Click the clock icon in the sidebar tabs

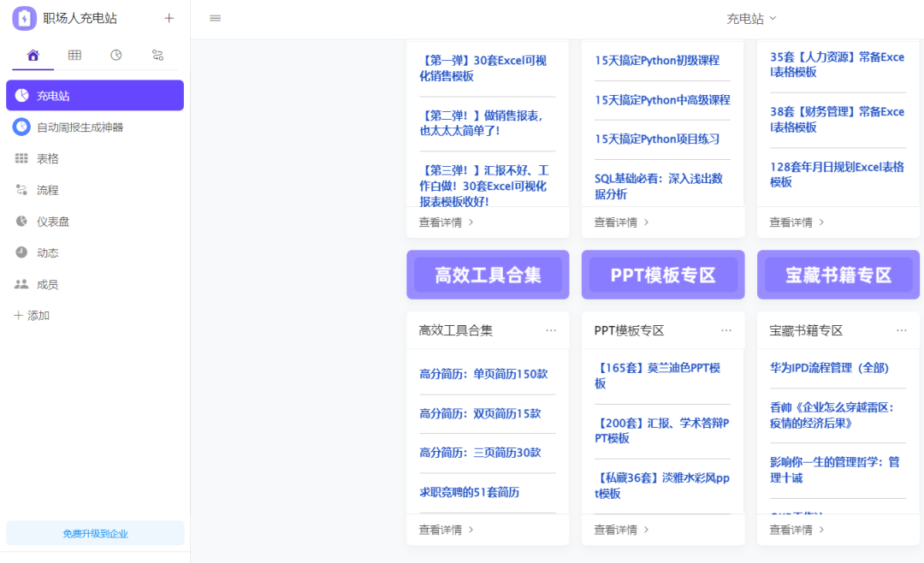pos(115,54)
